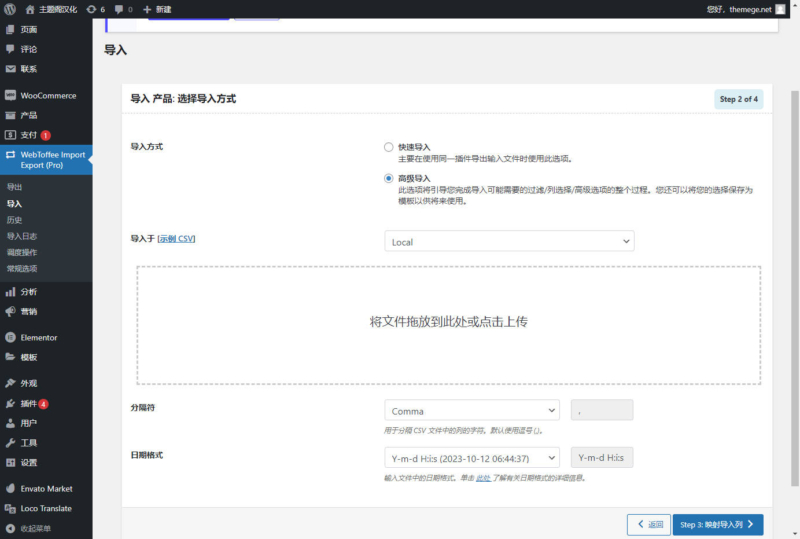Viewport: 800px width, 539px height.
Task: Open 外观 appearance brush icon
Action: (x=10, y=383)
